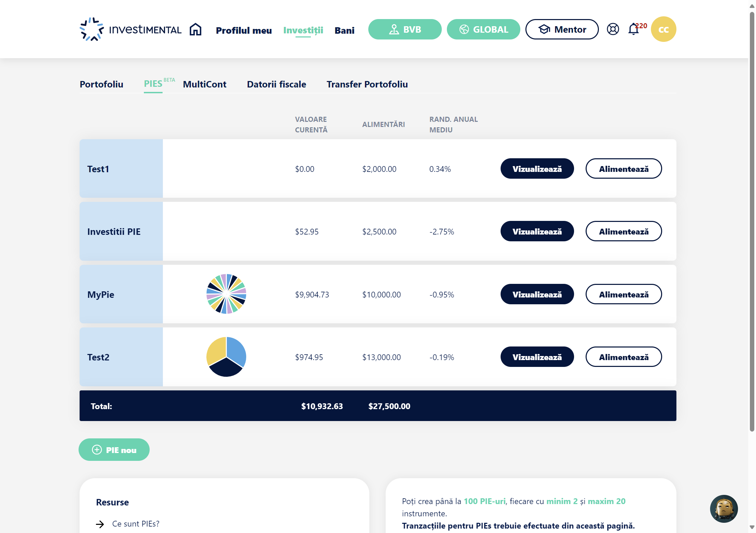Click Vizualizează for Test2
This screenshot has height=533, width=756.
click(x=537, y=357)
